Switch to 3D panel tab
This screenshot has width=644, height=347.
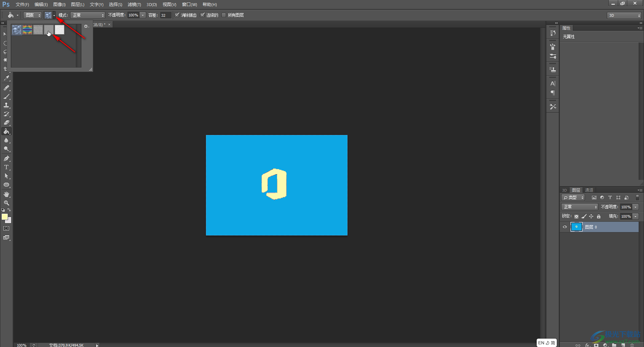click(565, 190)
